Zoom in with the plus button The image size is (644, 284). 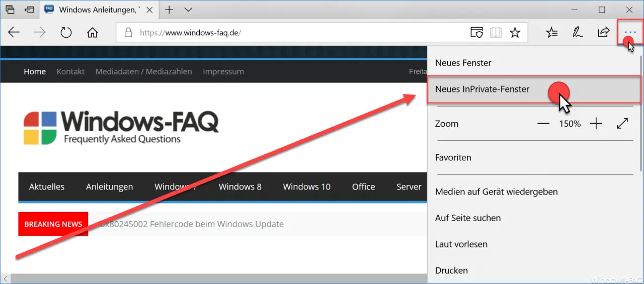tap(596, 124)
